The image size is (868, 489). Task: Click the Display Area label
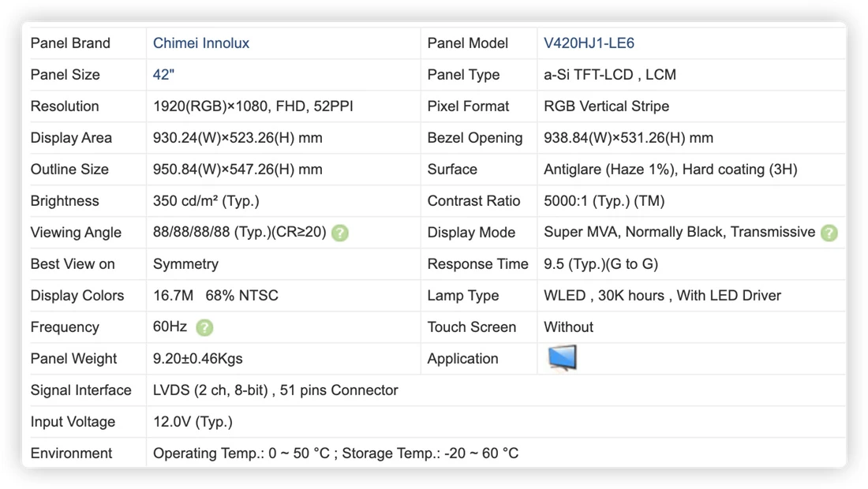[x=71, y=138]
